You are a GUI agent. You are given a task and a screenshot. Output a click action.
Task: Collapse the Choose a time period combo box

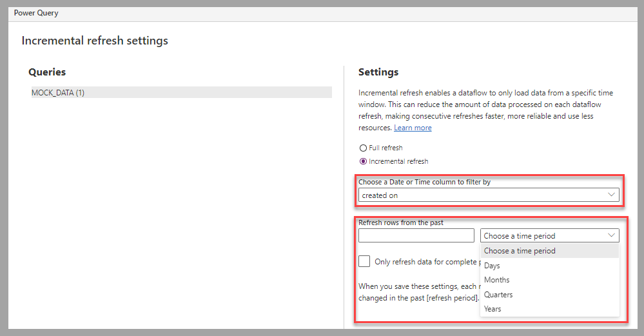click(549, 235)
